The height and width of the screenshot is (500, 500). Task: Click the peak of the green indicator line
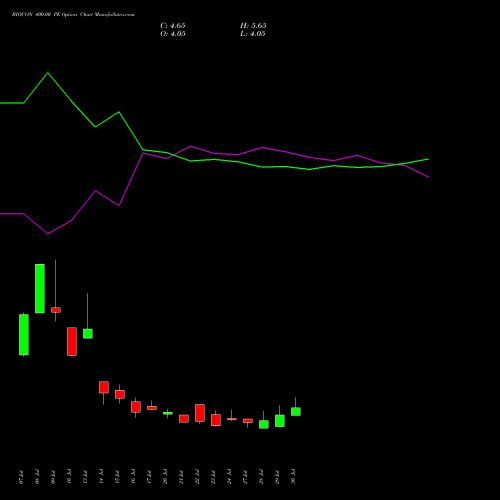48,73
